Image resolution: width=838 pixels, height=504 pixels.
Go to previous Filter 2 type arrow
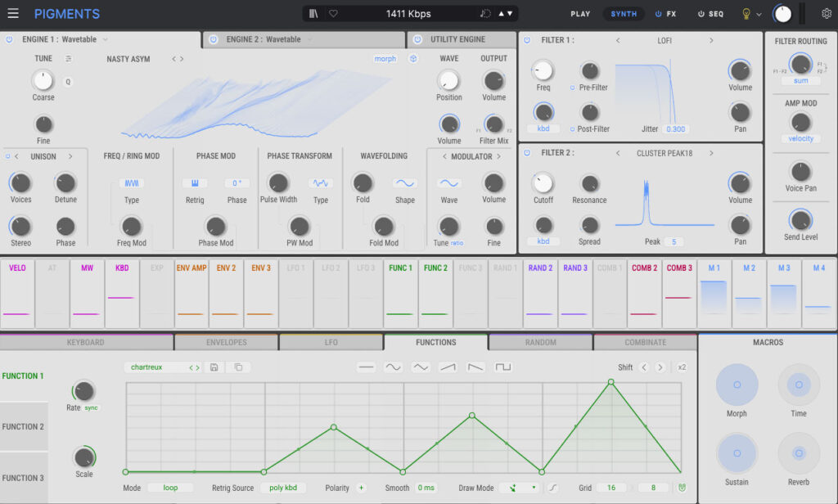tap(618, 153)
